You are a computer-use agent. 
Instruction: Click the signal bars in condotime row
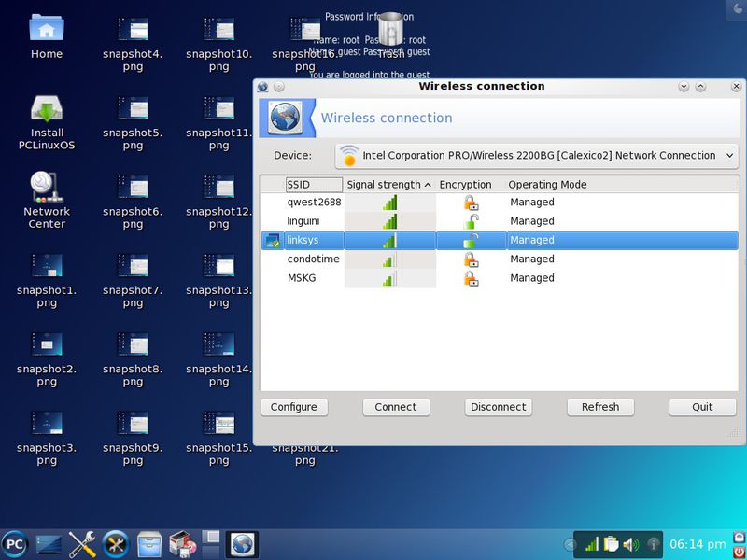coord(389,259)
